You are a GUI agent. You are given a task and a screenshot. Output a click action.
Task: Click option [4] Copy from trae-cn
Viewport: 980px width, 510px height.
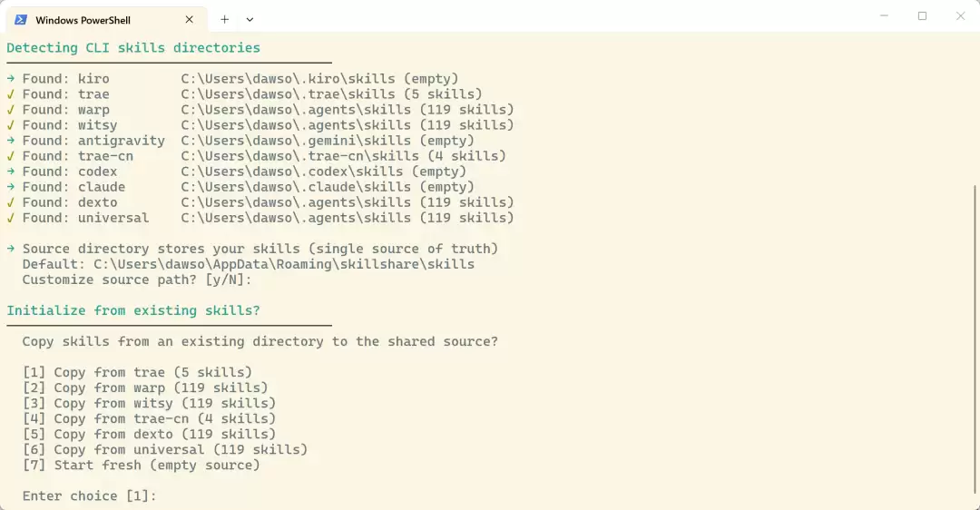click(149, 418)
